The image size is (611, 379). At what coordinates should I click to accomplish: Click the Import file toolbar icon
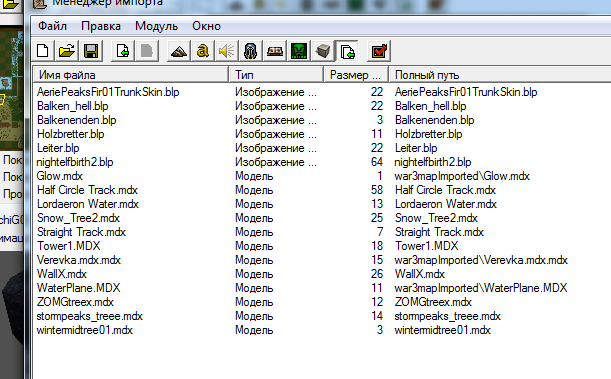pos(123,51)
